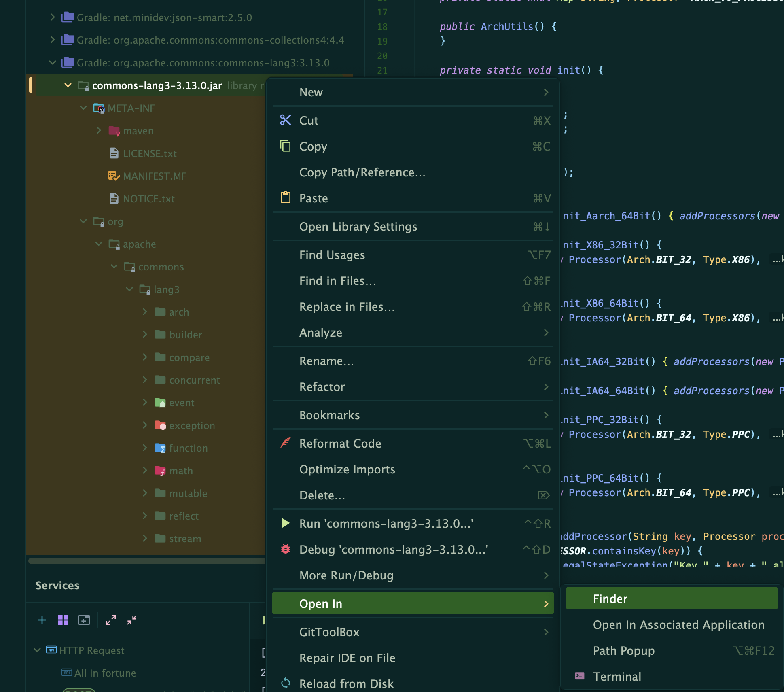The height and width of the screenshot is (692, 784).
Task: Click Expand All in Services toolbar
Action: click(x=111, y=620)
